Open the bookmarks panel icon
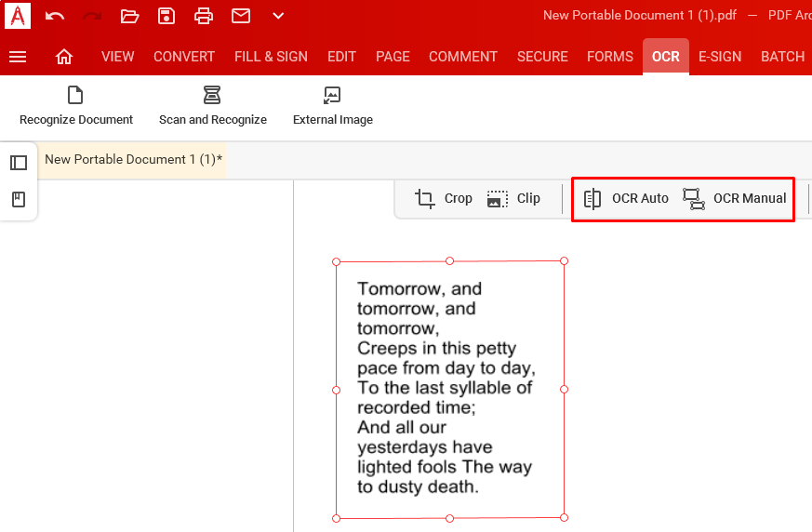The image size is (812, 532). point(19,199)
